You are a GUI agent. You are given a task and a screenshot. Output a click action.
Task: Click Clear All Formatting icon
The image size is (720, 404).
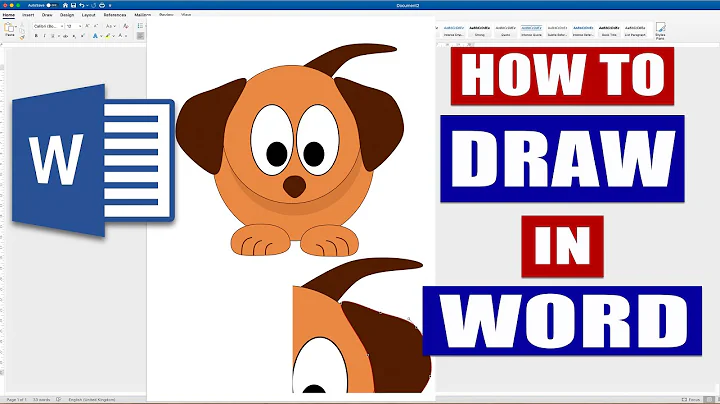pos(125,26)
